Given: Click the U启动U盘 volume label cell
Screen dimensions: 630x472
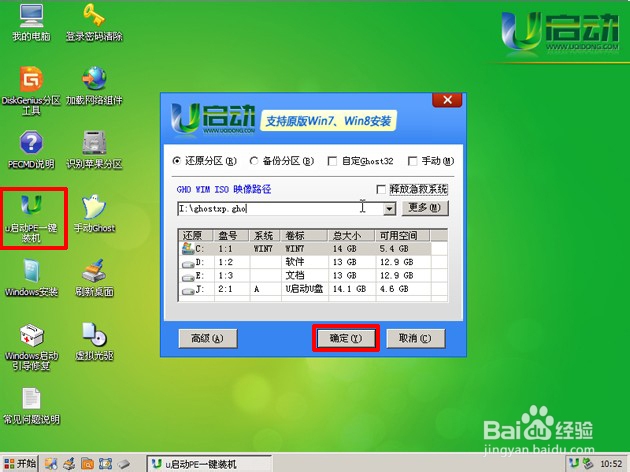Looking at the screenshot, I should pos(304,289).
